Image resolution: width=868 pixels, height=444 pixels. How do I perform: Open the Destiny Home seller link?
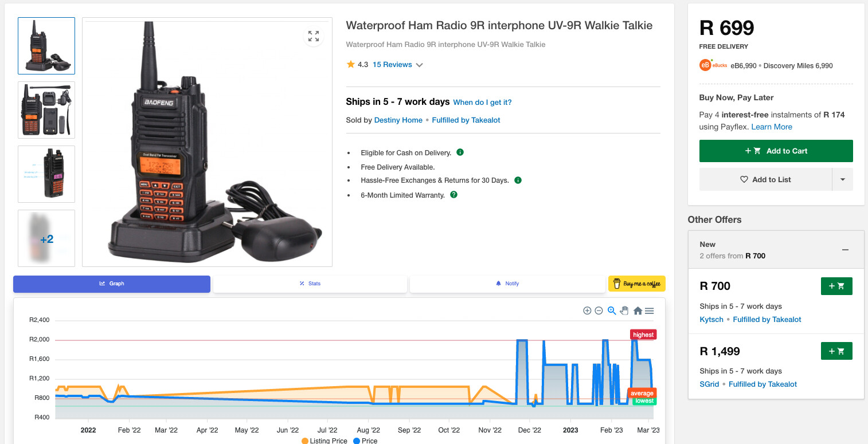(x=398, y=120)
